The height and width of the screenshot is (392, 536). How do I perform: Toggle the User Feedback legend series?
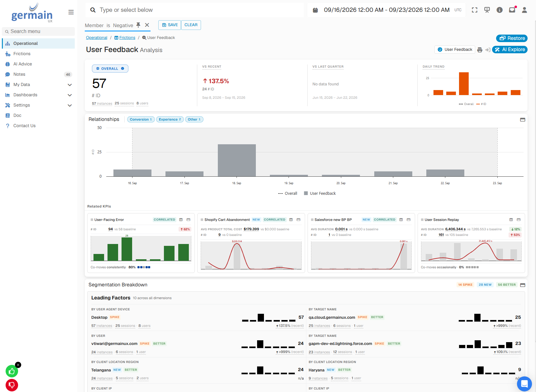tap(320, 194)
